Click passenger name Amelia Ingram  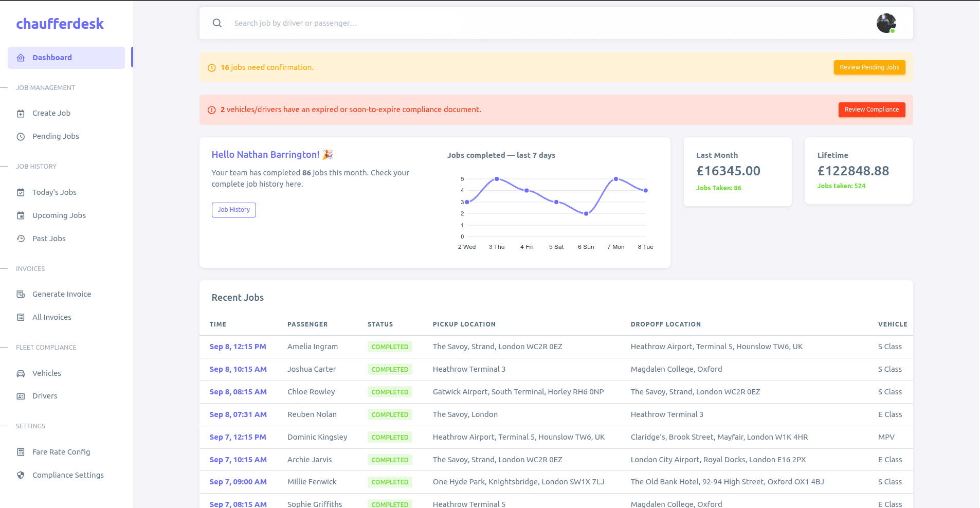pyautogui.click(x=313, y=347)
